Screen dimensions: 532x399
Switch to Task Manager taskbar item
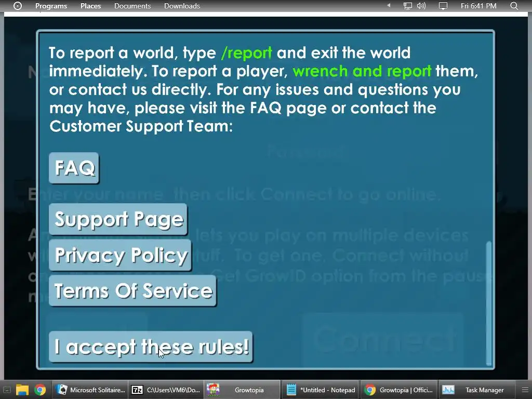pos(476,390)
